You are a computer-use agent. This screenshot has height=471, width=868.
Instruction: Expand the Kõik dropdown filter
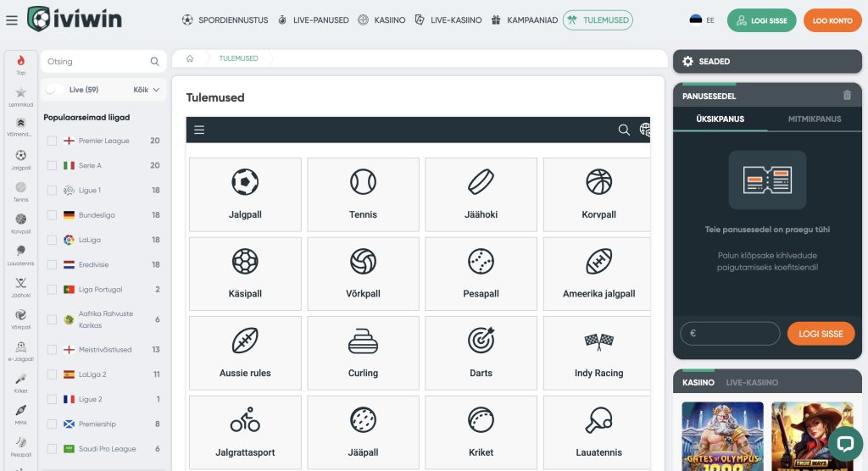pos(147,90)
